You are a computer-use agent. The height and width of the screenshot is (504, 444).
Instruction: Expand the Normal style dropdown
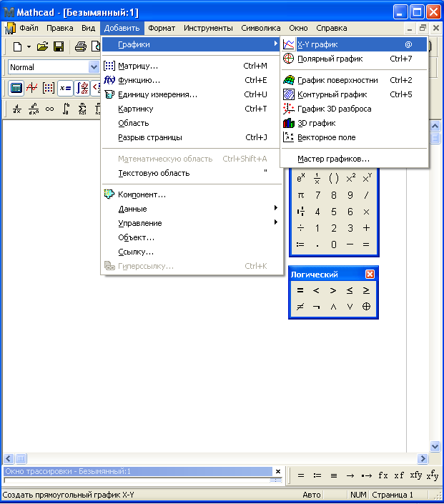(x=94, y=67)
